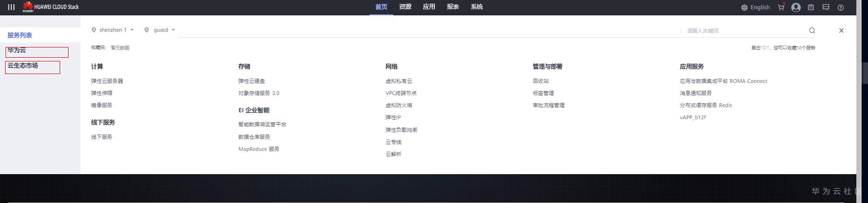This screenshot has width=868, height=203.
Task: Click the 存储 category heading
Action: 244,67
